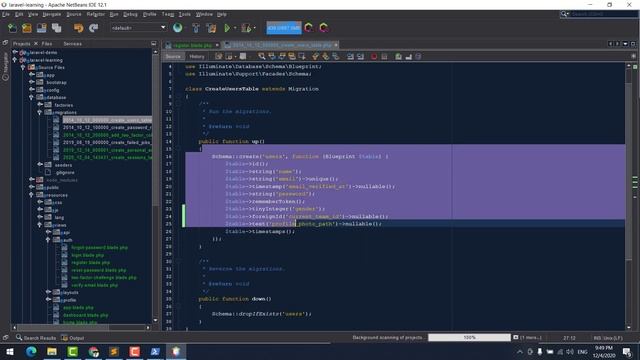Click the first garbage-collect circular icon
Viewport: 640px width, 360px height.
coord(309,28)
